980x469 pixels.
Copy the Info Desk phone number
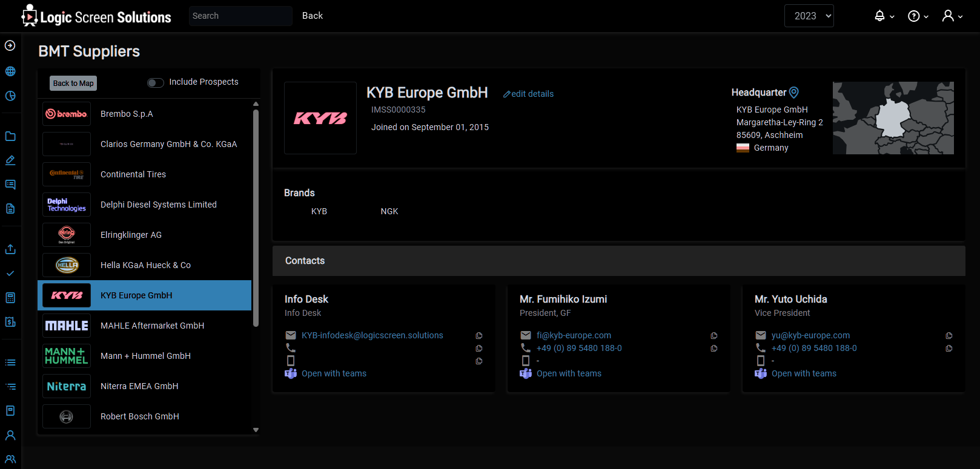(x=479, y=349)
